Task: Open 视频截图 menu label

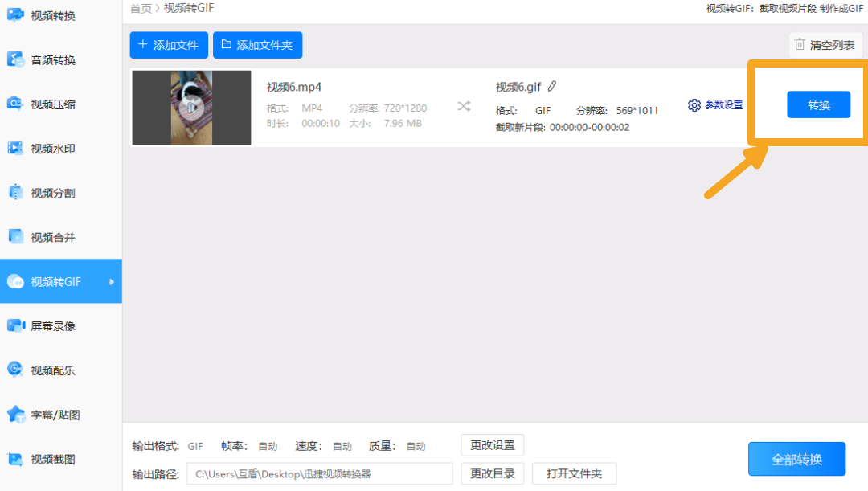Action: [53, 459]
